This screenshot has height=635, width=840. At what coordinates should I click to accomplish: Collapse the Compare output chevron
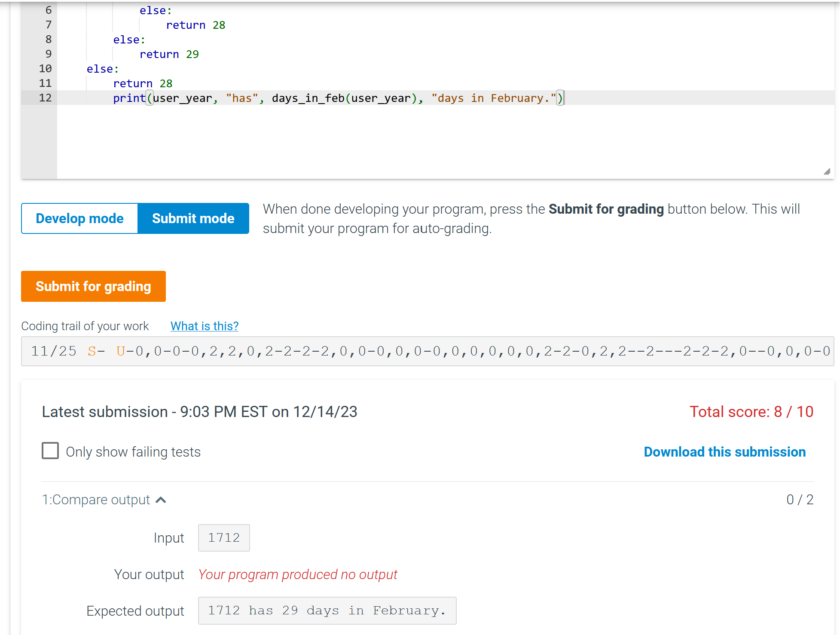161,500
